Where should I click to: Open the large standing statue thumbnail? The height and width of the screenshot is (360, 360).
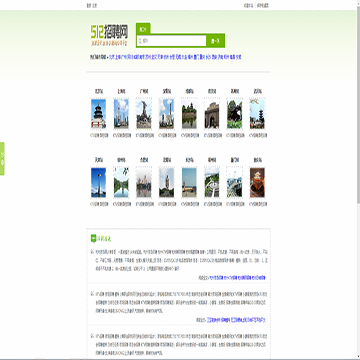point(166,182)
